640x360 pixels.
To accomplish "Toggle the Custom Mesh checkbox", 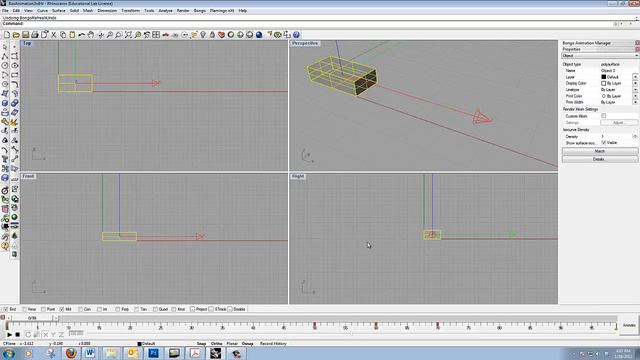I will tap(604, 116).
